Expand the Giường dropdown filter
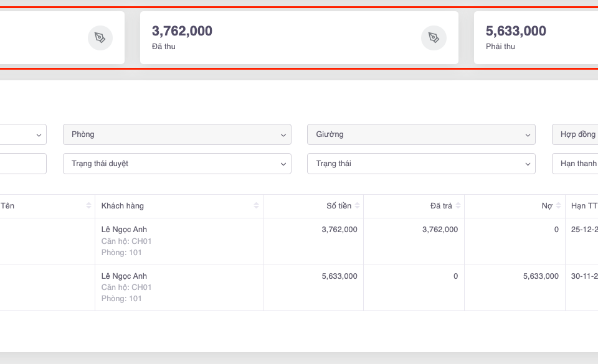 coord(421,134)
